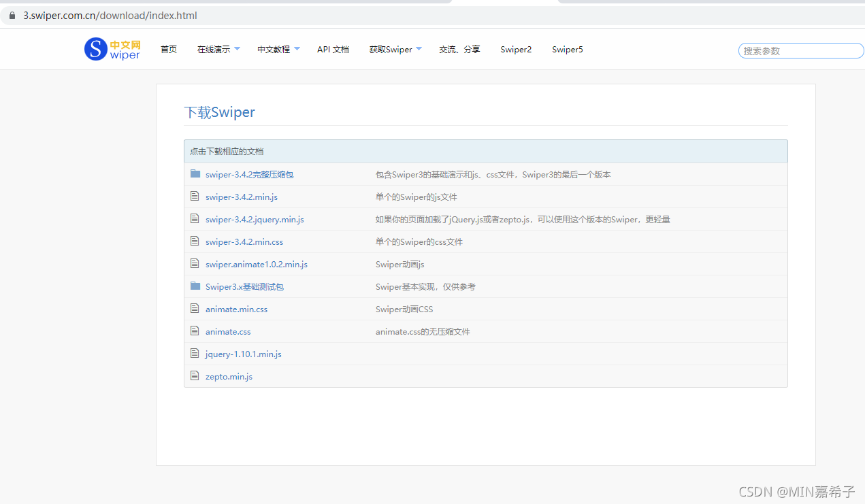Click folder icon beside swiper-3.4.2完整压缩包

pyautogui.click(x=195, y=174)
